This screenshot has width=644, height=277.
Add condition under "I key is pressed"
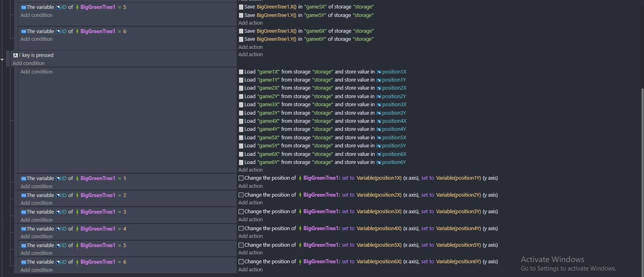[x=28, y=63]
